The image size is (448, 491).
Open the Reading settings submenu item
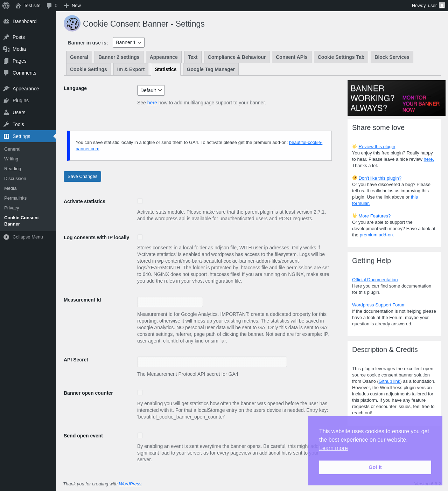[x=13, y=169]
